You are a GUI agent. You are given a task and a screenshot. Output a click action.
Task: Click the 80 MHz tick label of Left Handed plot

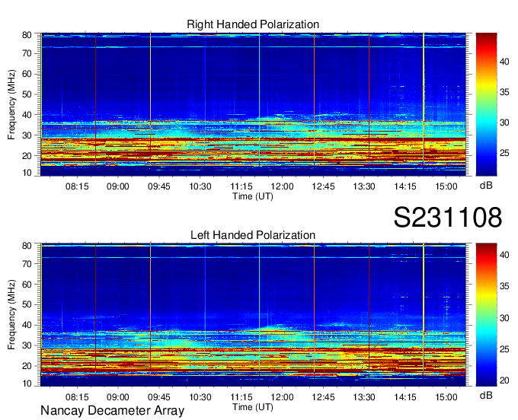(x=27, y=246)
